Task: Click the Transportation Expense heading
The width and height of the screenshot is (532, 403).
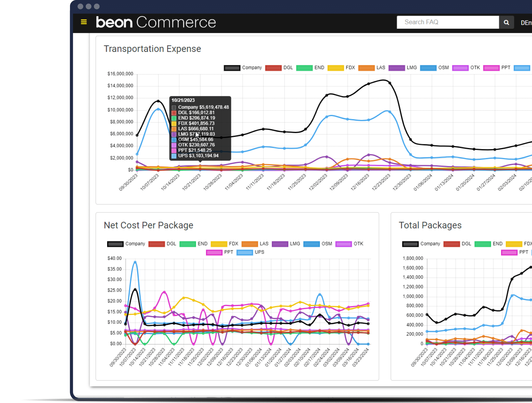Action: click(152, 49)
